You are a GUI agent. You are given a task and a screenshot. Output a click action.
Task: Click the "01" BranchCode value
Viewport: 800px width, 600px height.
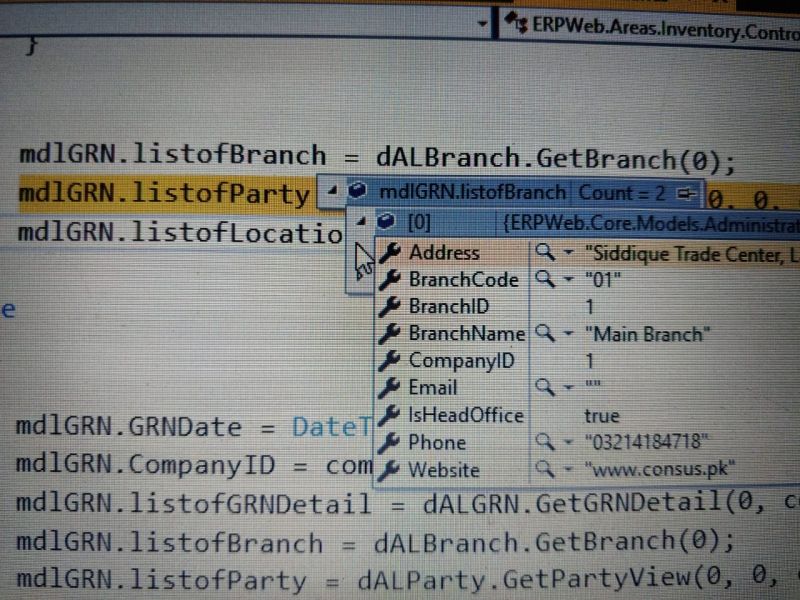603,280
